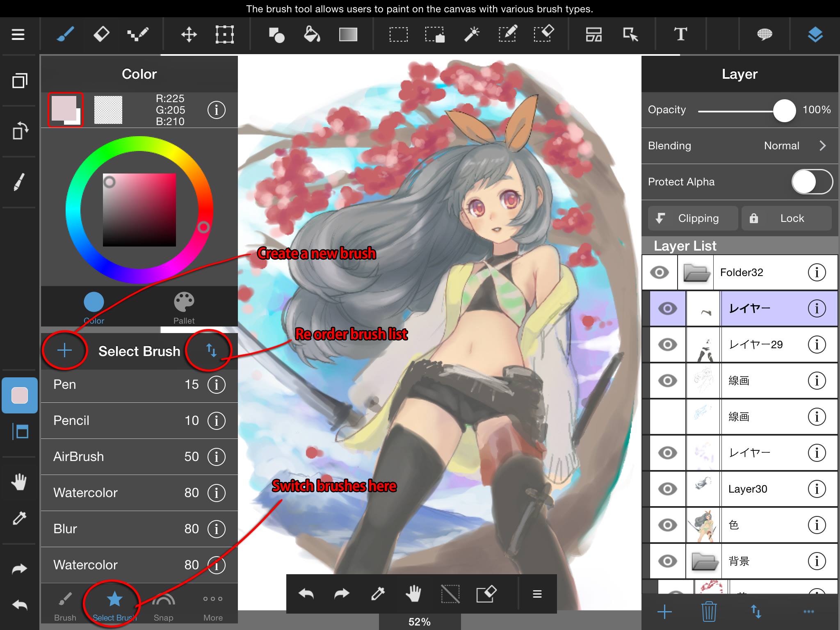Open the Snap tab
The height and width of the screenshot is (630, 840).
pos(163,606)
